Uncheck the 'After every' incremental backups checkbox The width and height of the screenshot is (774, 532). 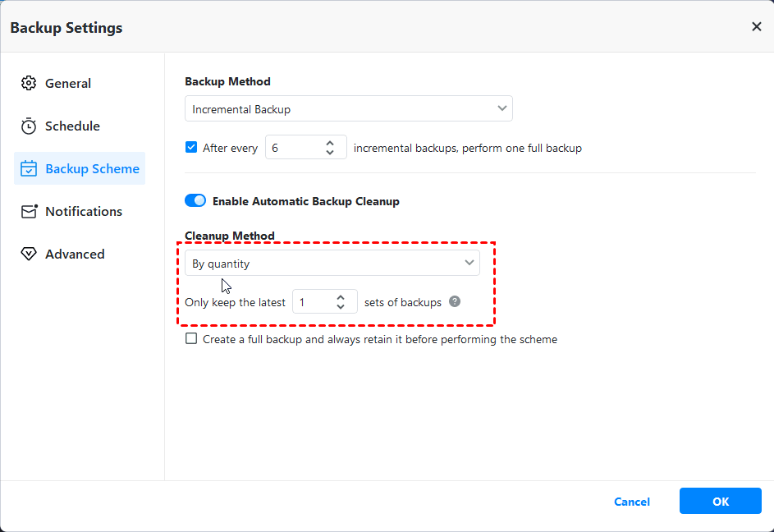[x=191, y=148]
